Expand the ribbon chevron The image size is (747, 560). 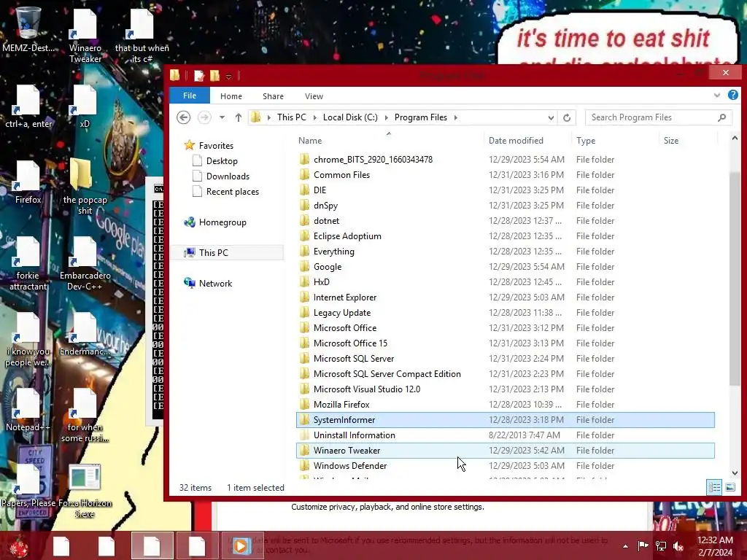pos(716,96)
